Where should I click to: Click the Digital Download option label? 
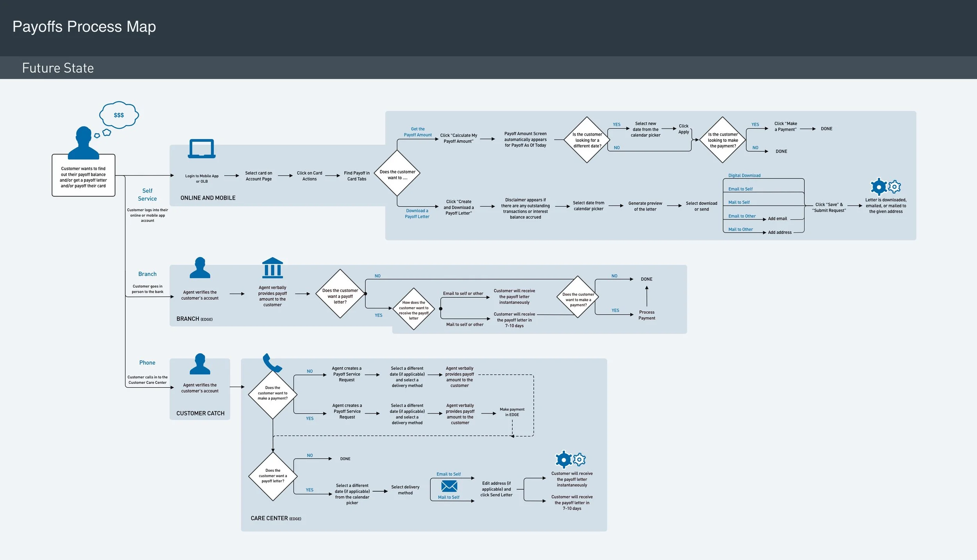pos(744,175)
